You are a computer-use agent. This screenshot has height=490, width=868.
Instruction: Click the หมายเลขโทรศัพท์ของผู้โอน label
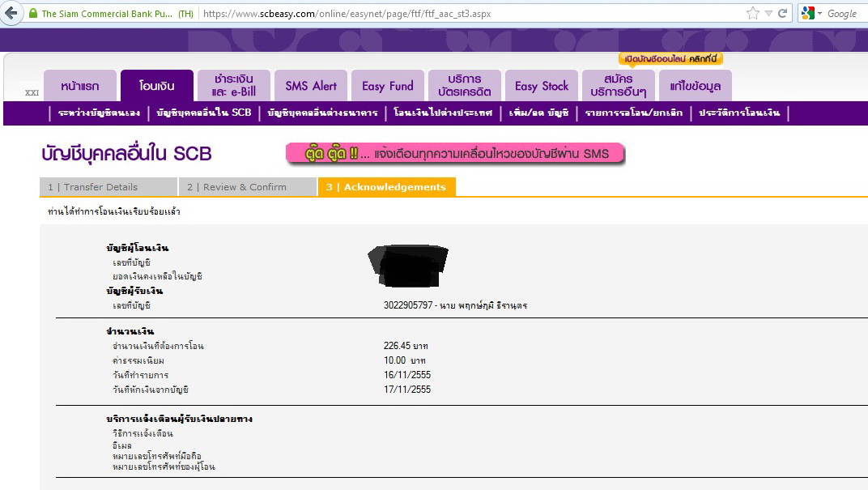[164, 467]
